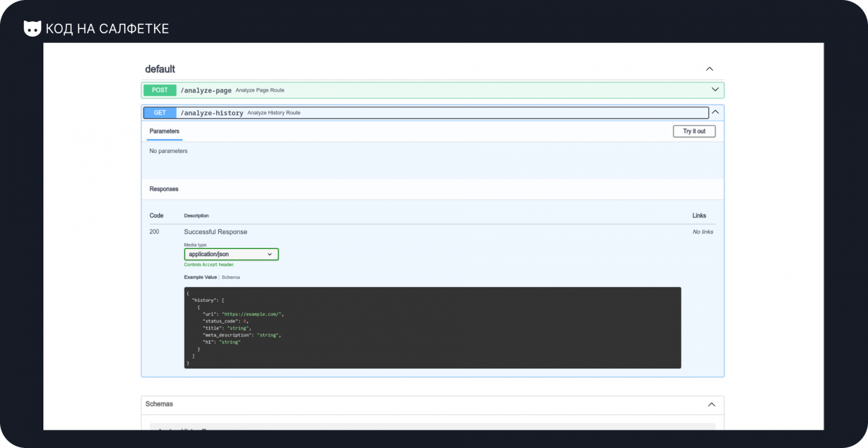Click the default section heading
868x448 pixels.
pyautogui.click(x=160, y=69)
